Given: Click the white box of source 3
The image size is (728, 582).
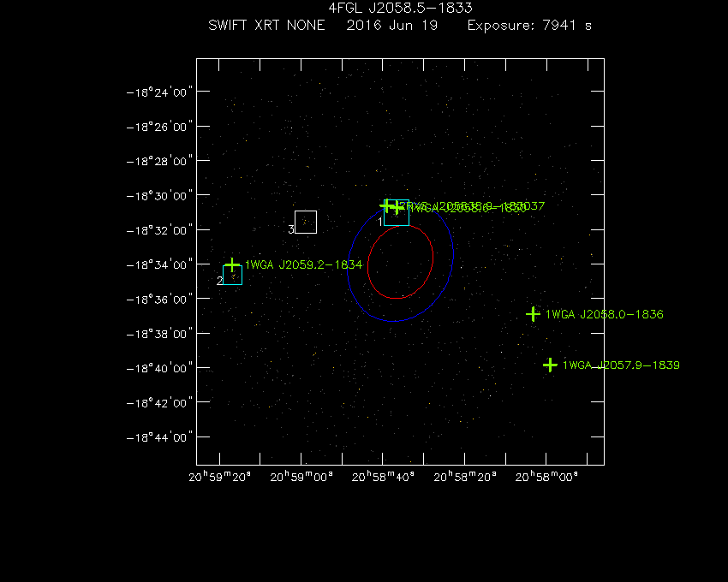Looking at the screenshot, I should tap(306, 222).
